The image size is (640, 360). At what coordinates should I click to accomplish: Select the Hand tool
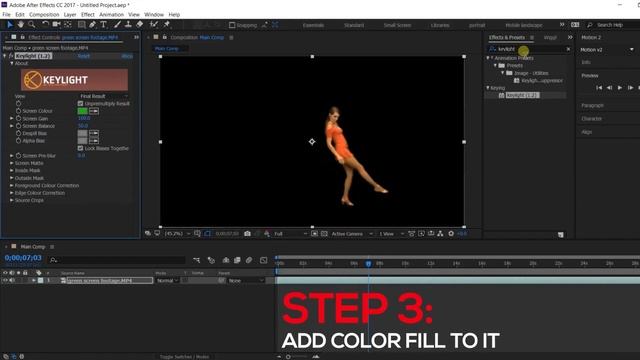20,25
